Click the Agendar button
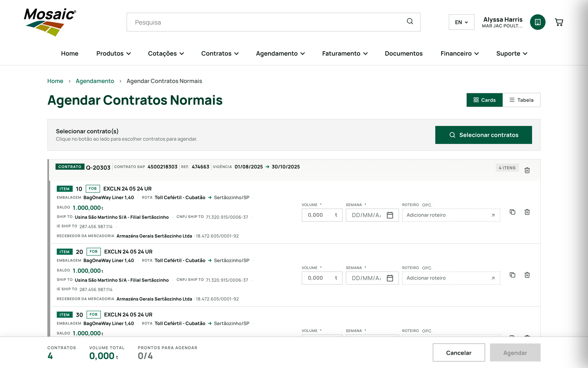This screenshot has width=588, height=368. pyautogui.click(x=515, y=353)
